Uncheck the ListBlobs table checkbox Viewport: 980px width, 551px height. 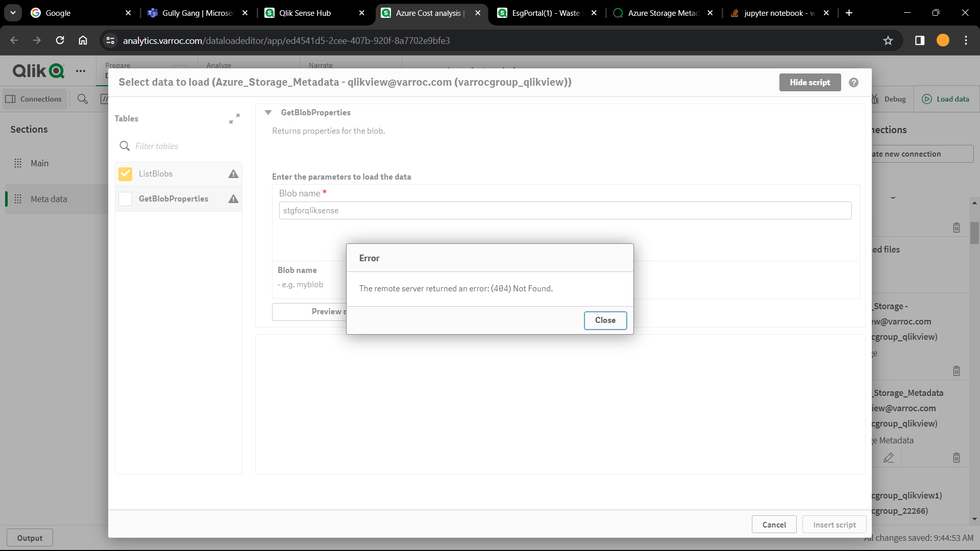pyautogui.click(x=125, y=174)
